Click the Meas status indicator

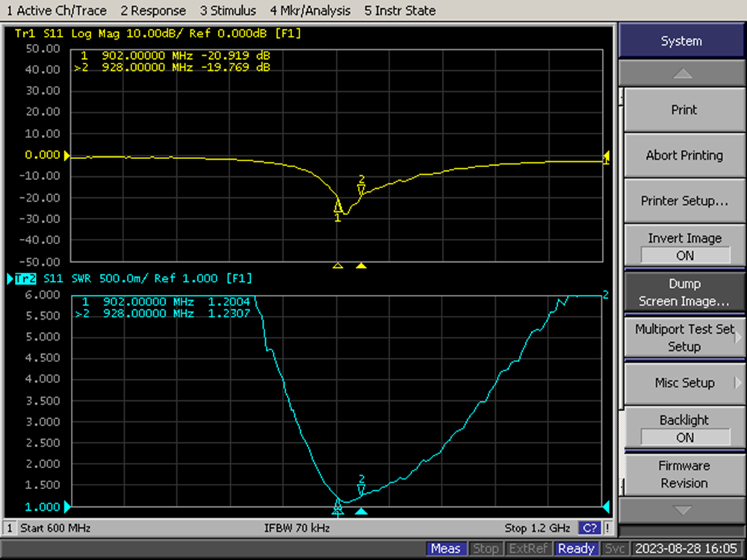coord(445,549)
